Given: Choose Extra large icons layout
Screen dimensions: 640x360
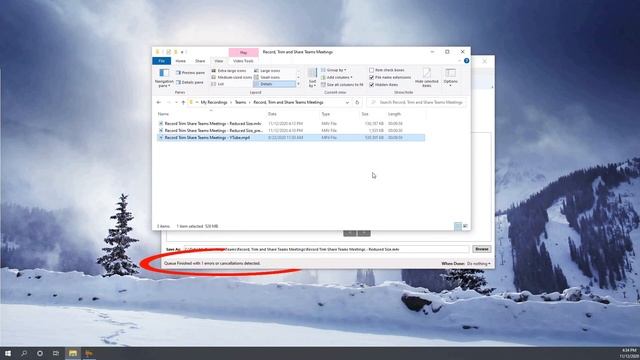Looking at the screenshot, I should [x=229, y=71].
